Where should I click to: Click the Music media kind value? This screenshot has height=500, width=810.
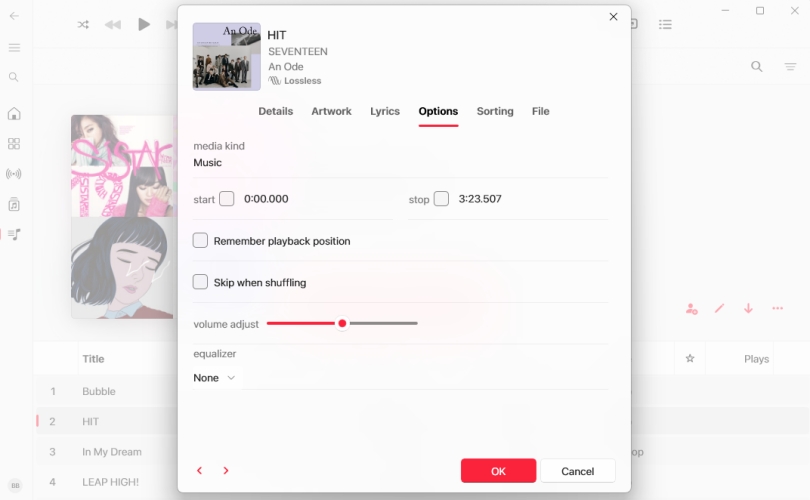tap(207, 163)
